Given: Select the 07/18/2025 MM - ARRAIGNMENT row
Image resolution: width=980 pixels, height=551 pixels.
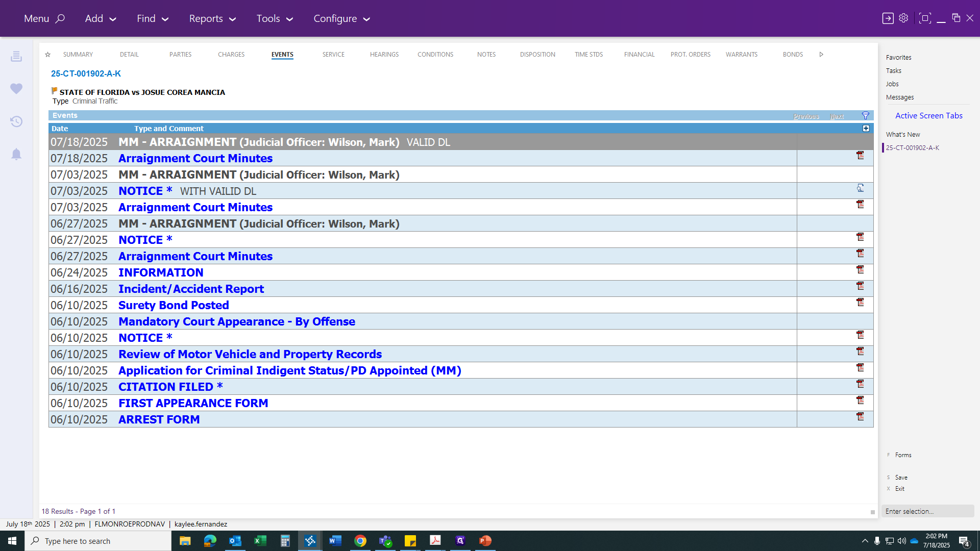Looking at the screenshot, I should [x=461, y=142].
